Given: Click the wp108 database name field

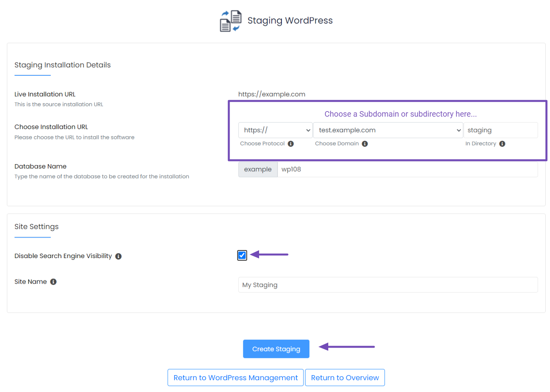Looking at the screenshot, I should click(408, 169).
